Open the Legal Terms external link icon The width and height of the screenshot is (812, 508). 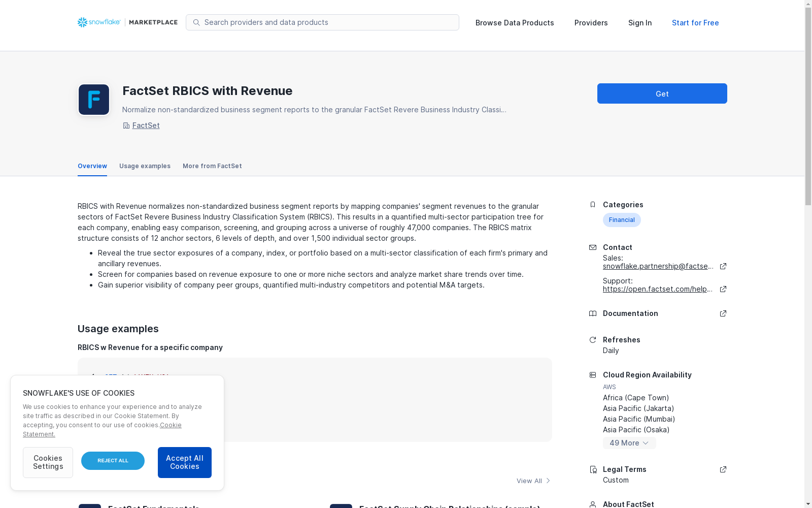pyautogui.click(x=723, y=469)
